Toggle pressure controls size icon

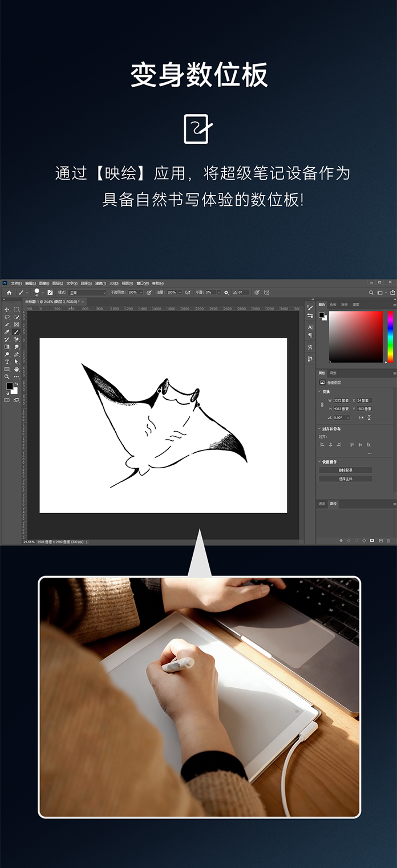coord(257,292)
